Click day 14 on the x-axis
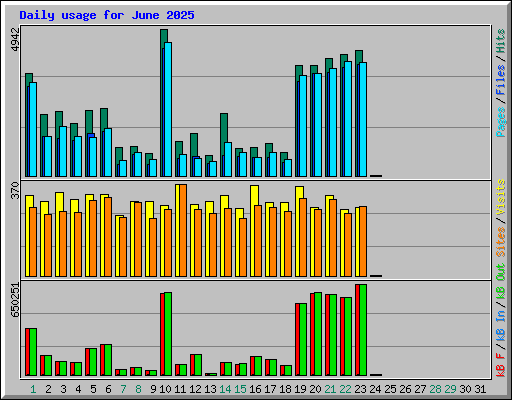The height and width of the screenshot is (400, 512). (225, 389)
